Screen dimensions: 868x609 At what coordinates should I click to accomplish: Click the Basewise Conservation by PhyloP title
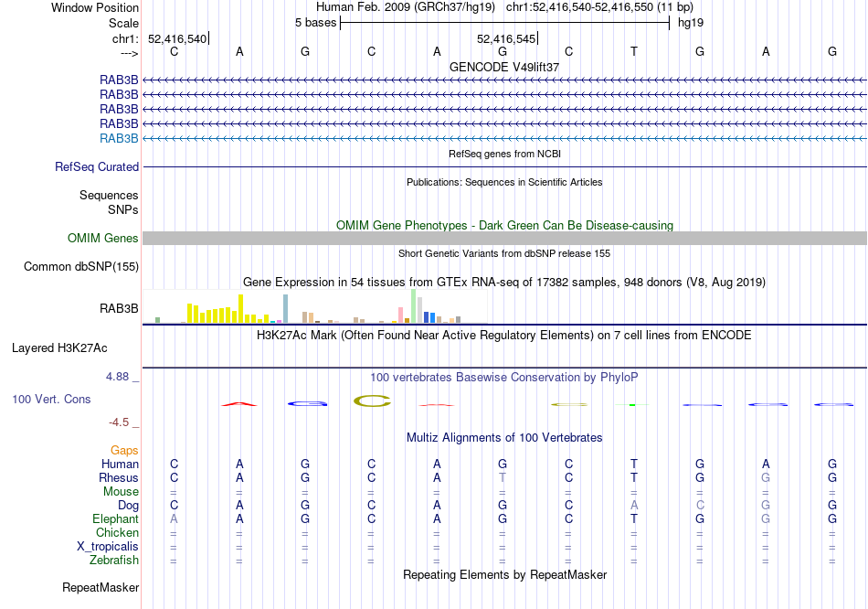[504, 378]
